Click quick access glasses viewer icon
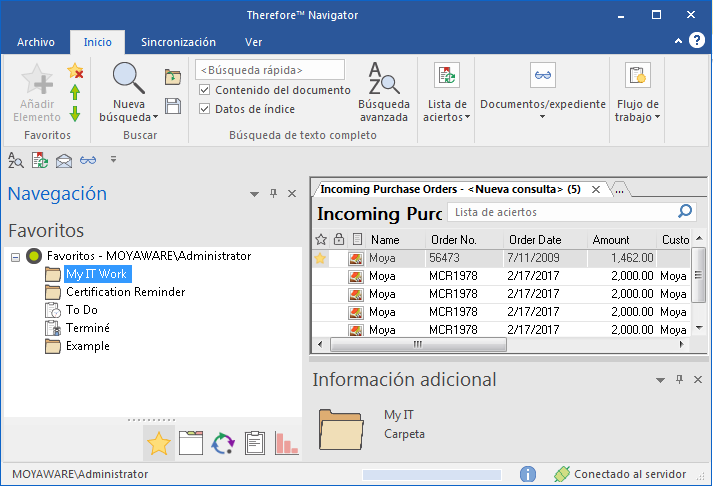The width and height of the screenshot is (713, 487). [x=88, y=161]
